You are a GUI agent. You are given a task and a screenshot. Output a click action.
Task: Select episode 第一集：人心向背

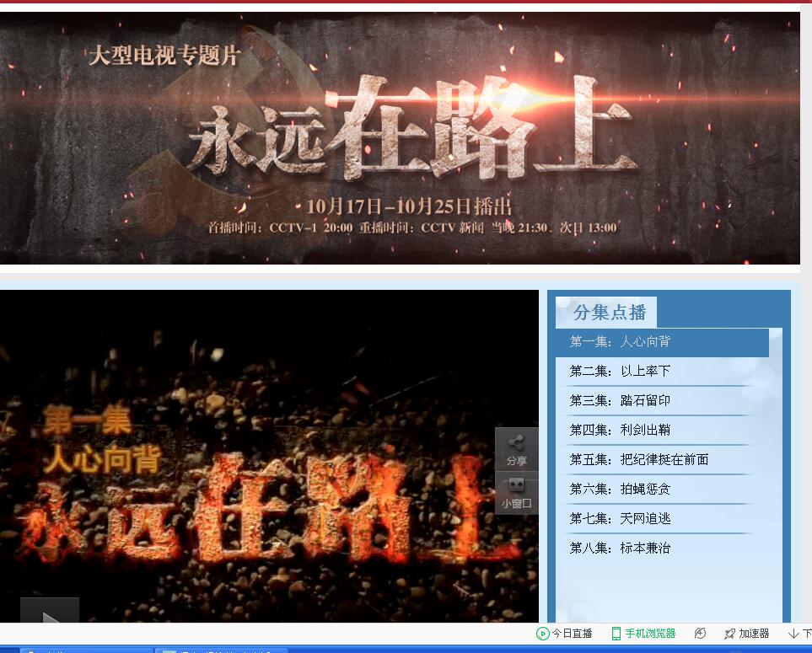[662, 342]
